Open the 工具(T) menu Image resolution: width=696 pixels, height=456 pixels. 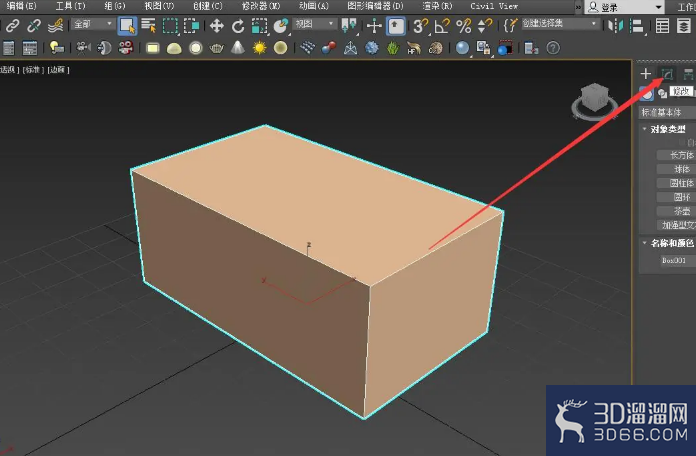71,6
